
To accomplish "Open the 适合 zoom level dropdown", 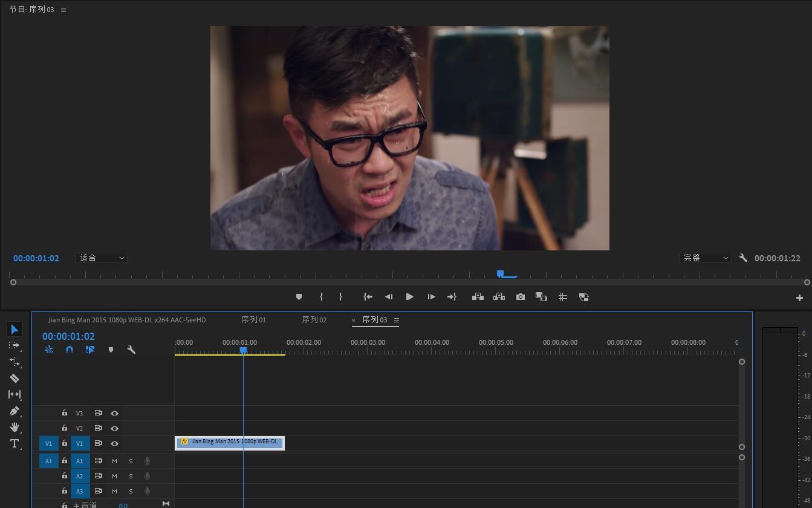I will [101, 258].
